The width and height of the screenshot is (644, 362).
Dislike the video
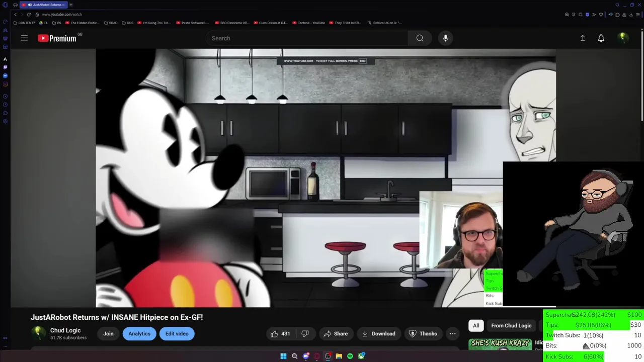(305, 334)
